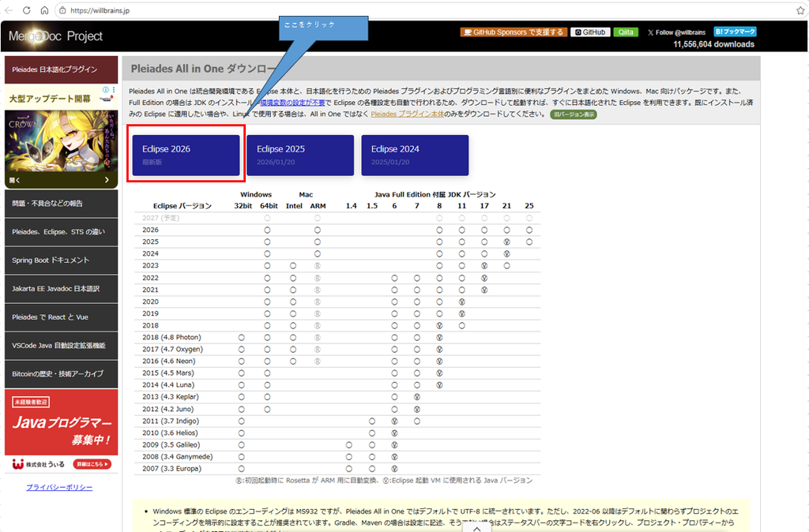
Task: Click 2008 (3.4 Ganymede) row JDK 6 circle
Action: pos(395,457)
